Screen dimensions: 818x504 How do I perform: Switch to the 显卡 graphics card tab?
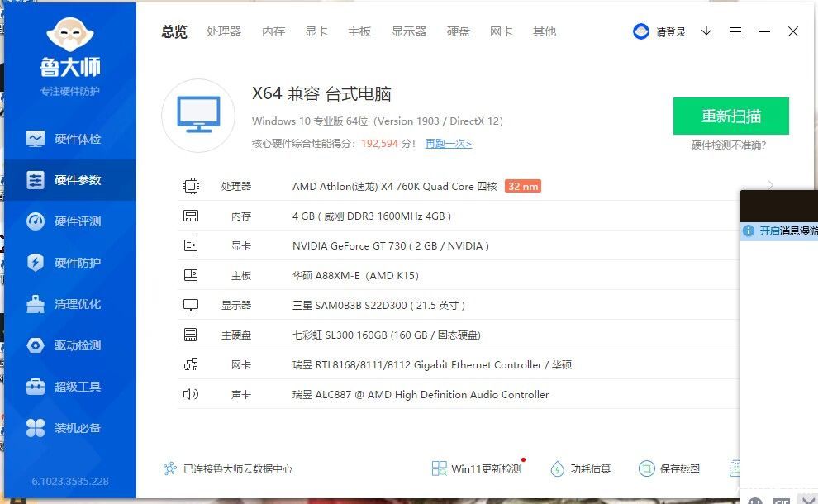(316, 32)
